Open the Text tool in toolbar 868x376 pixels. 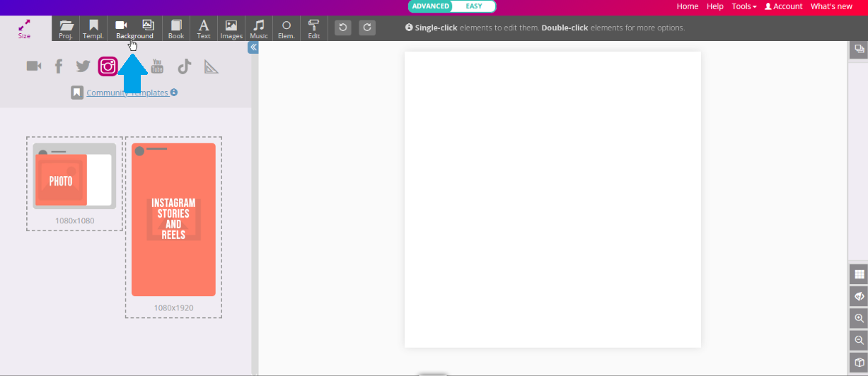pos(203,29)
